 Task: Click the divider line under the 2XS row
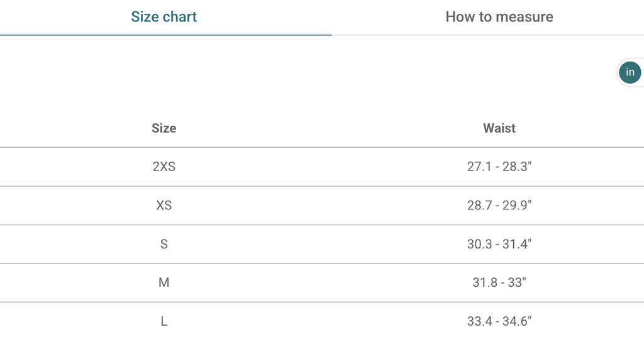coord(322,186)
